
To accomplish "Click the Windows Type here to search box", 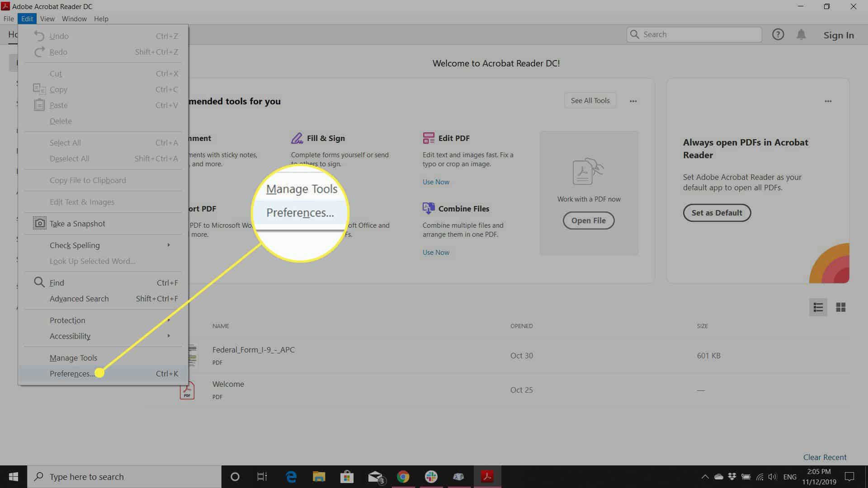I will tap(124, 477).
